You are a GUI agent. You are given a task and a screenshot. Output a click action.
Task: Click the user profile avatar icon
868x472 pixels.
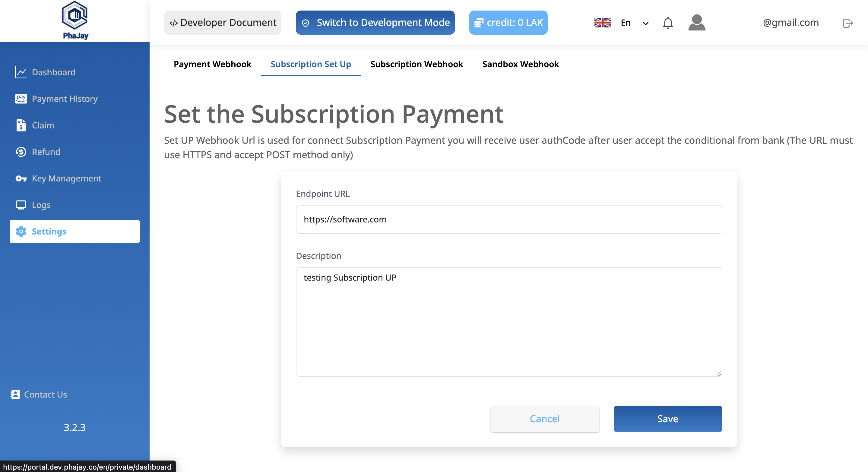696,23
